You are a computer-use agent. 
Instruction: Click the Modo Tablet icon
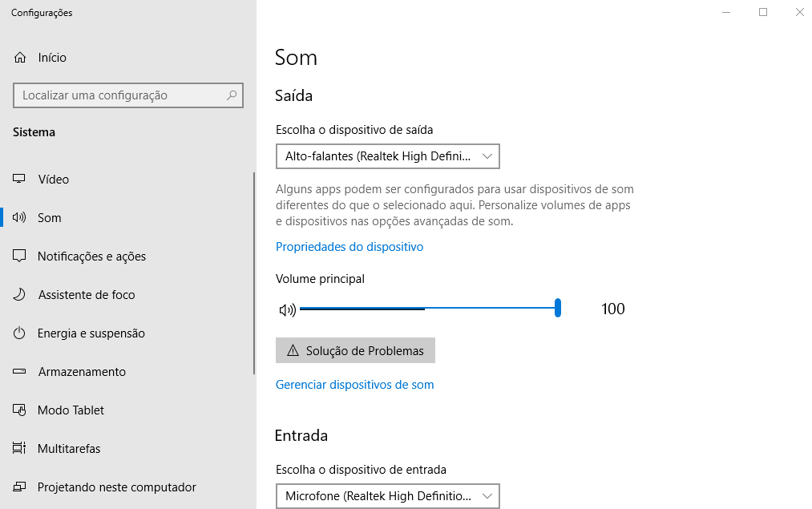tap(20, 410)
